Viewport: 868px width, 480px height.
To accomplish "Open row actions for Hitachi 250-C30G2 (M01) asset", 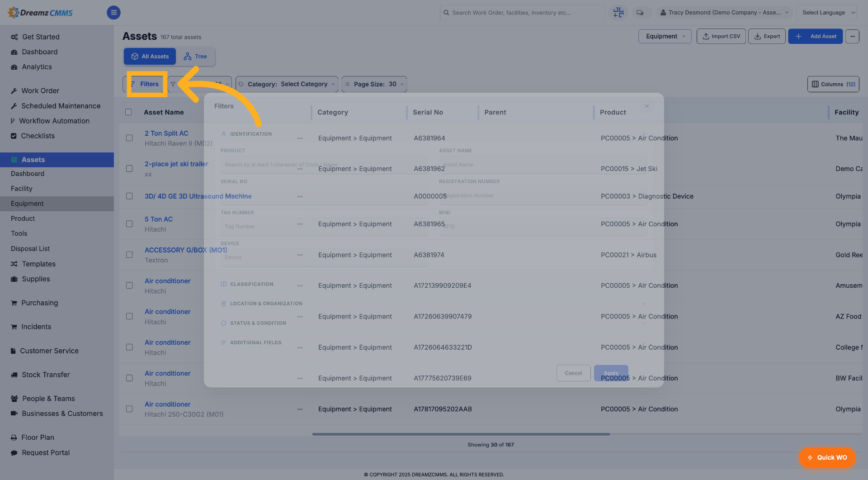I will 300,409.
